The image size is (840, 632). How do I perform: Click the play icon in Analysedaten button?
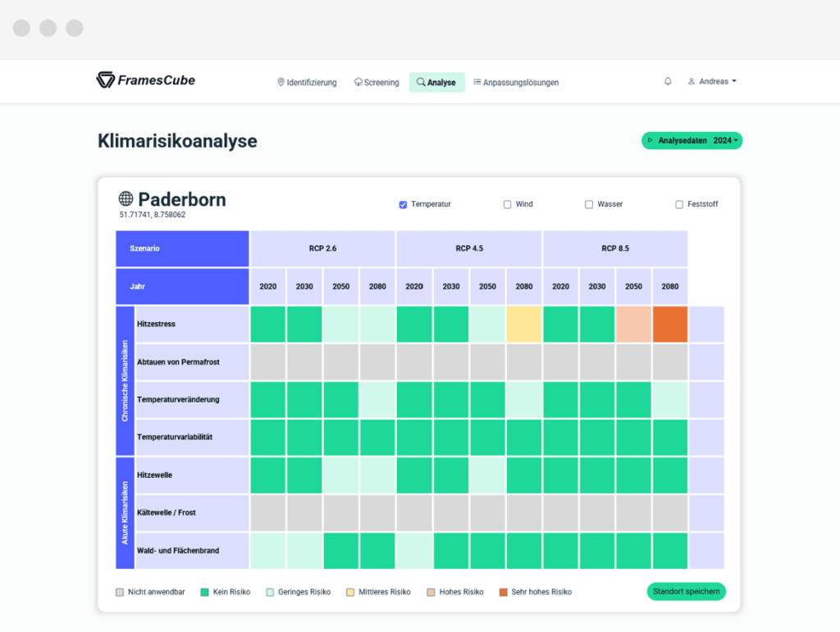[651, 140]
